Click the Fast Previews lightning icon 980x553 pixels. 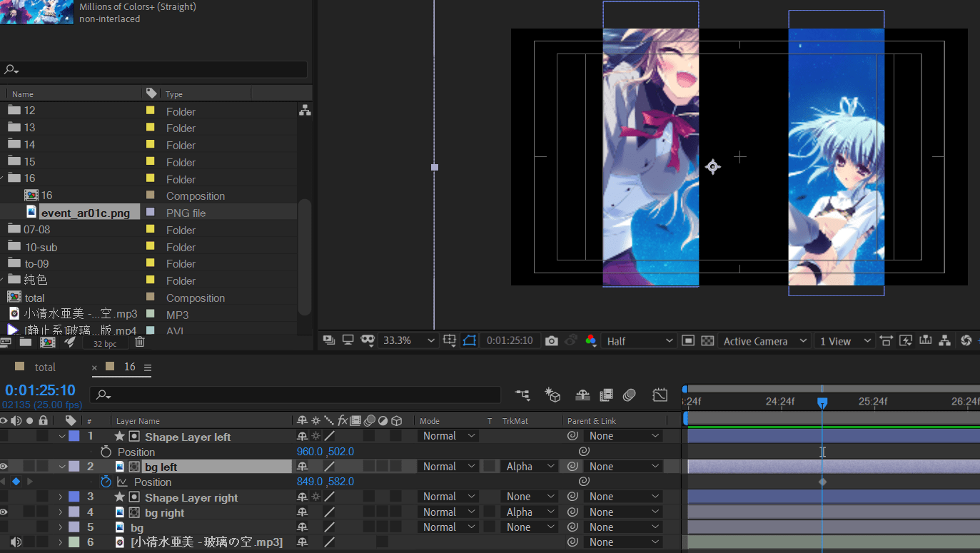point(906,341)
